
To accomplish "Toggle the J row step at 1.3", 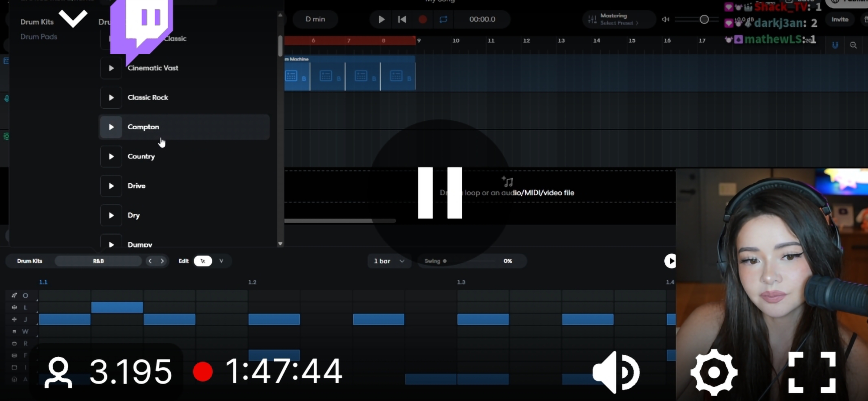I will point(483,319).
